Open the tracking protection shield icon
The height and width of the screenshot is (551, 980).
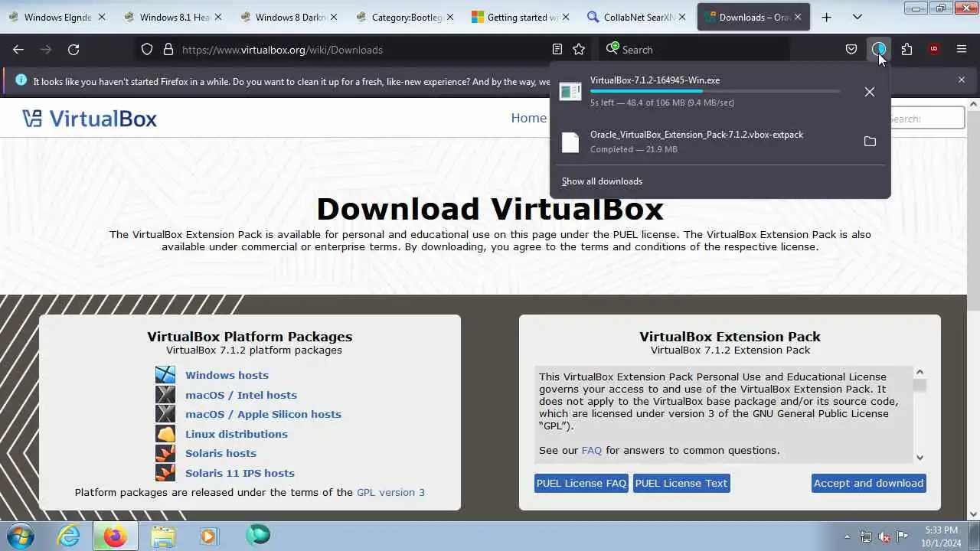(x=147, y=50)
